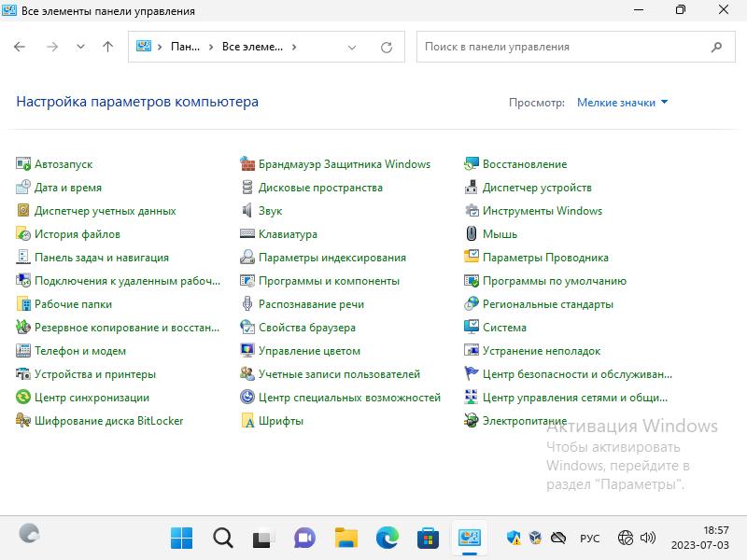Open Подключения к удаленным рабочим столам link
747x560 pixels.
(x=127, y=281)
